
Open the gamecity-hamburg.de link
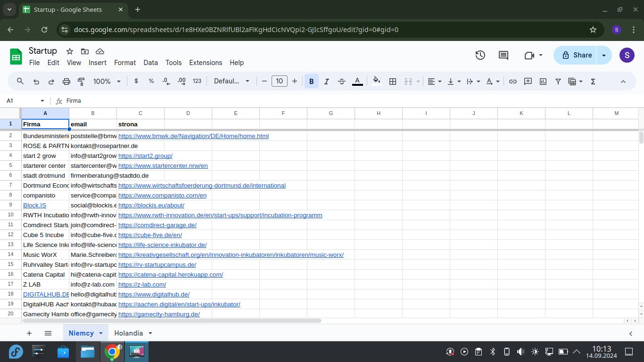(x=159, y=314)
